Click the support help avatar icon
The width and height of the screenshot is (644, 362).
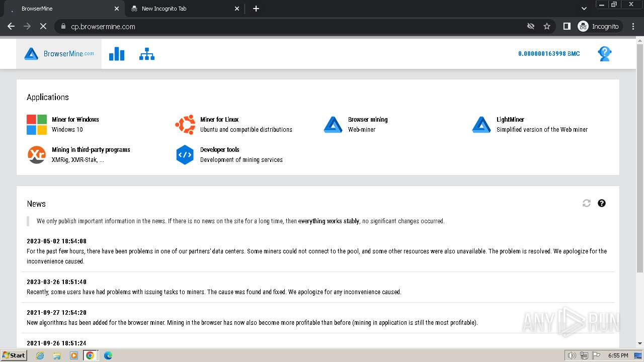604,54
